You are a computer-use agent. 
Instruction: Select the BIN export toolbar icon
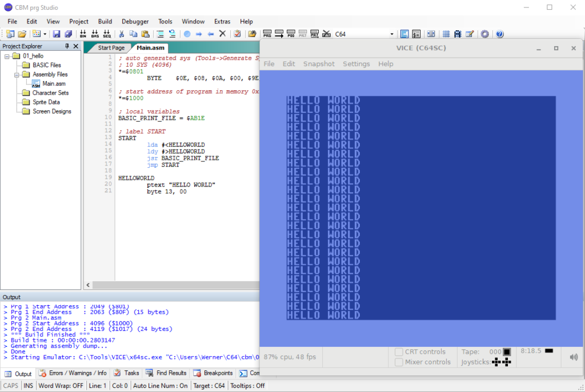(83, 34)
